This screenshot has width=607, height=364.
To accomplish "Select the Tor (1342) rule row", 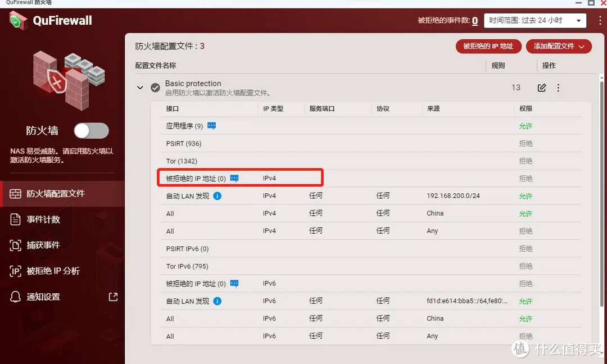I will (x=371, y=161).
